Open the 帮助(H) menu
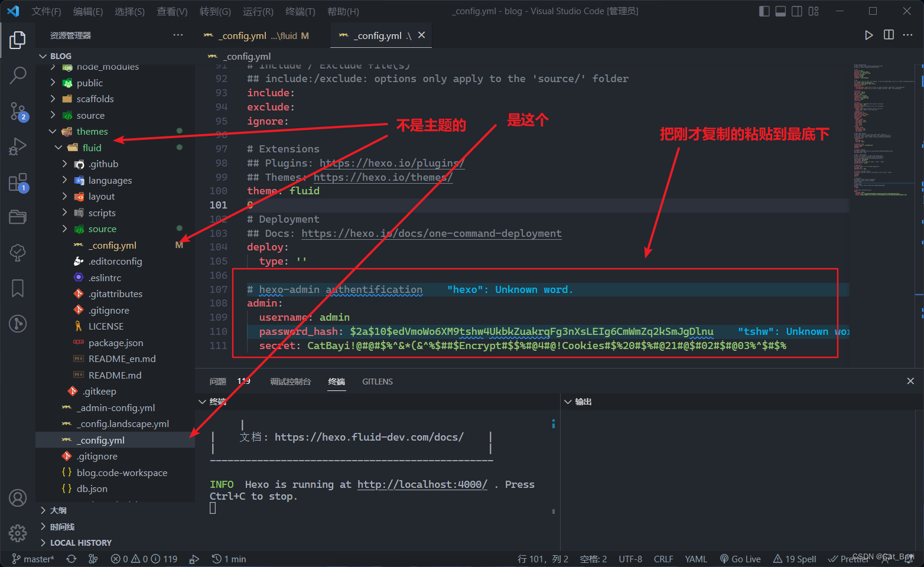This screenshot has width=924, height=567. (343, 11)
